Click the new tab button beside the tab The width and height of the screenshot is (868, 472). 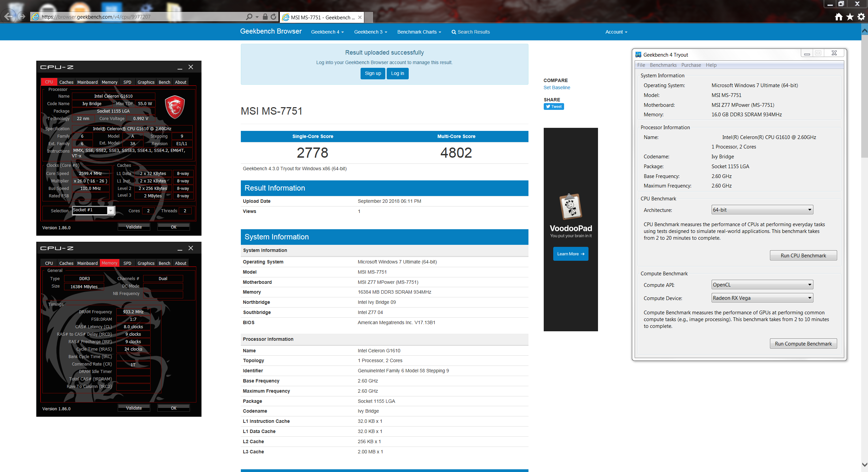[369, 17]
